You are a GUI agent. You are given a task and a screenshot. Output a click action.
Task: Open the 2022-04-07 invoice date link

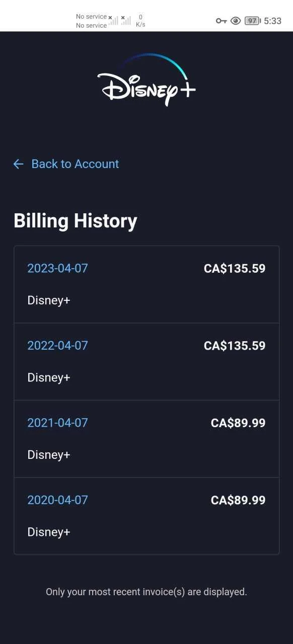click(x=57, y=346)
